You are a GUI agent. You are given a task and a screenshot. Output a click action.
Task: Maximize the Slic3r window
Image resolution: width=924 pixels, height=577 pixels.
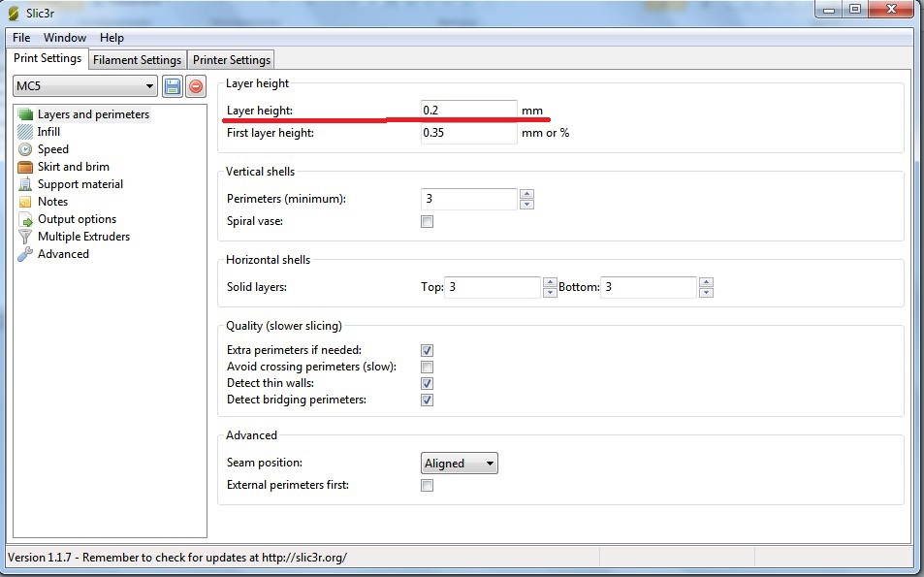point(855,10)
